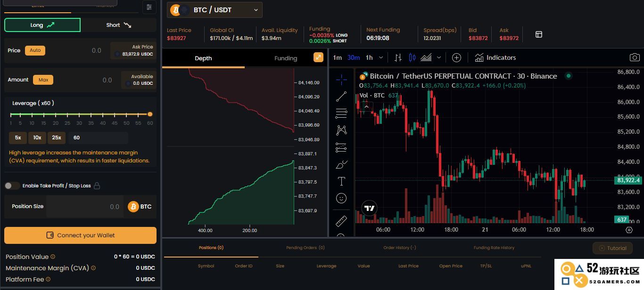This screenshot has width=644, height=290.
Task: Open the Indicators menu
Action: (495, 57)
